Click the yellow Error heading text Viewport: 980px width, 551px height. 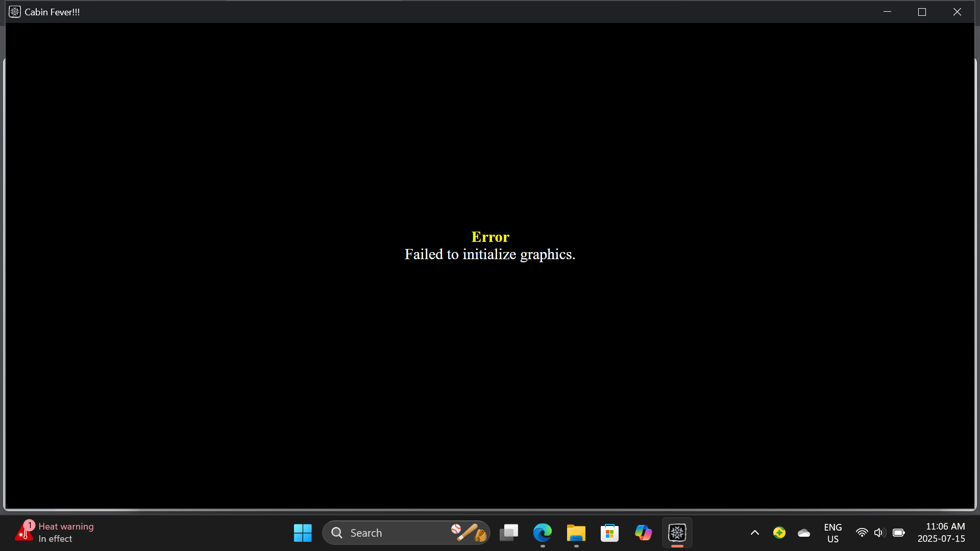[491, 237]
